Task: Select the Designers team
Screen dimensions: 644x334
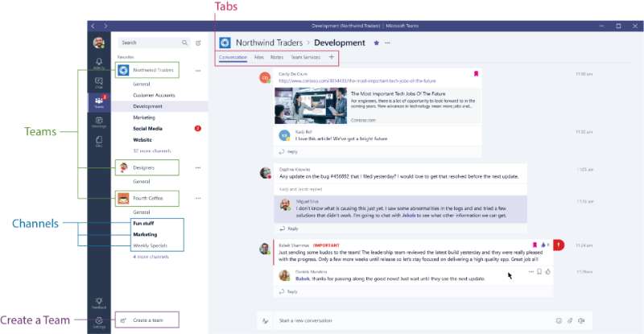Action: [x=147, y=167]
